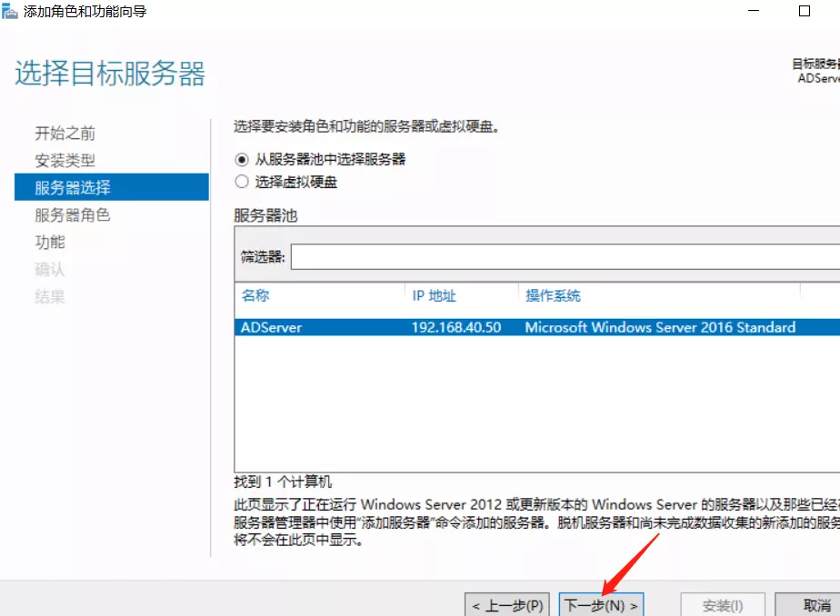The height and width of the screenshot is (616, 840).
Task: Click the 确认 step in sidebar
Action: coord(50,270)
